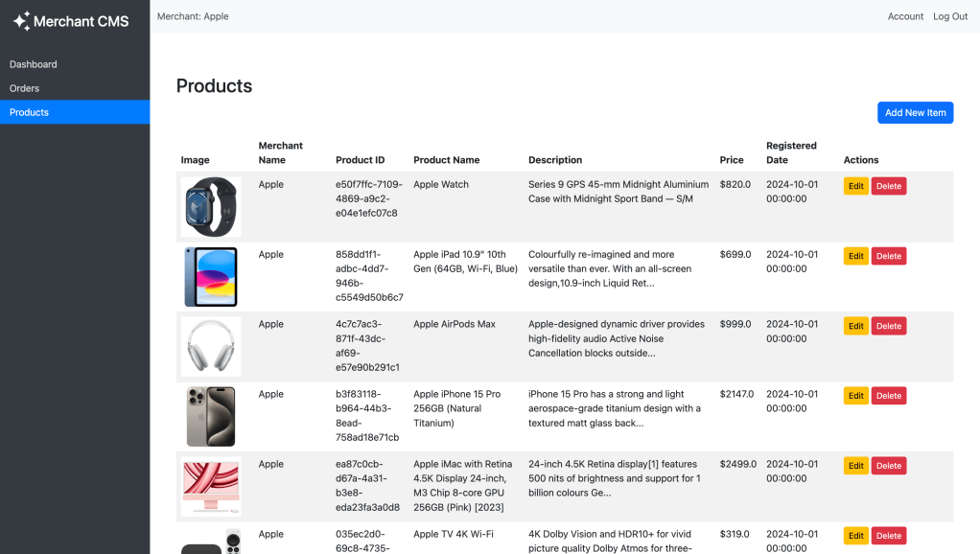Click the Merchant CMS sparkle logo icon

21,20
